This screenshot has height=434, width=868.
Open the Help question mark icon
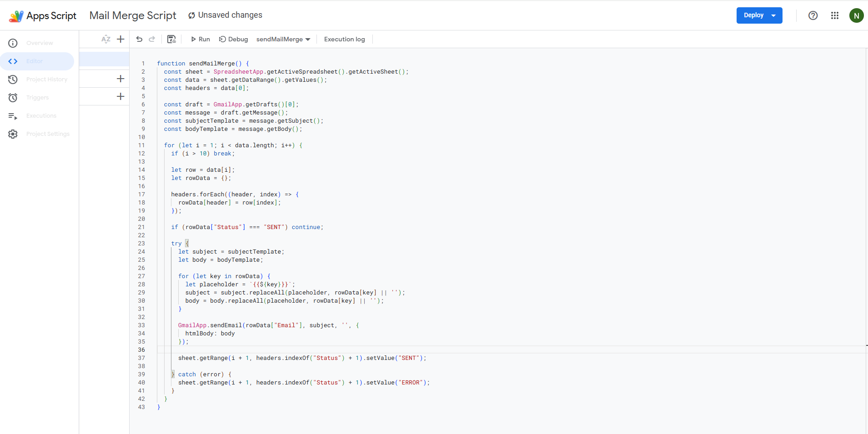coord(813,15)
